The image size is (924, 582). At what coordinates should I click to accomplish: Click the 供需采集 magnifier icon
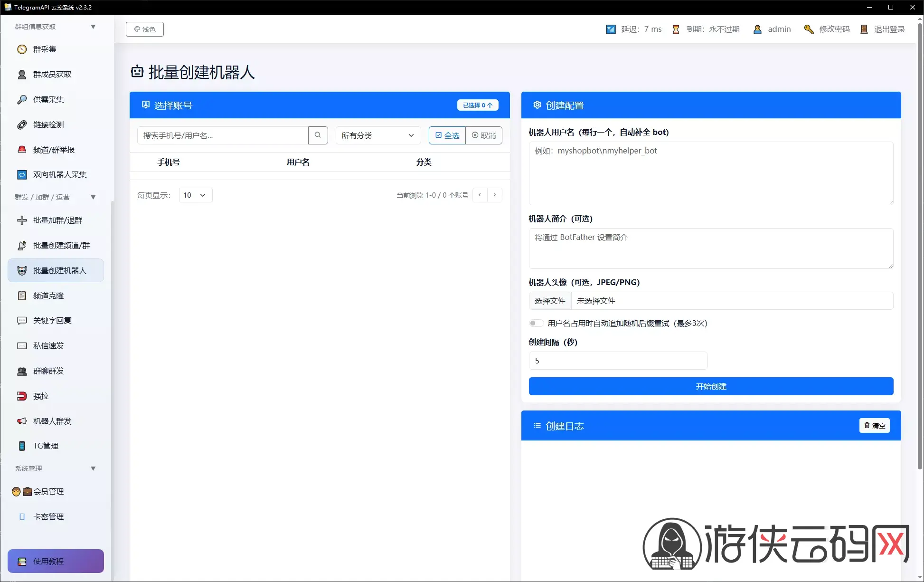[x=22, y=99]
